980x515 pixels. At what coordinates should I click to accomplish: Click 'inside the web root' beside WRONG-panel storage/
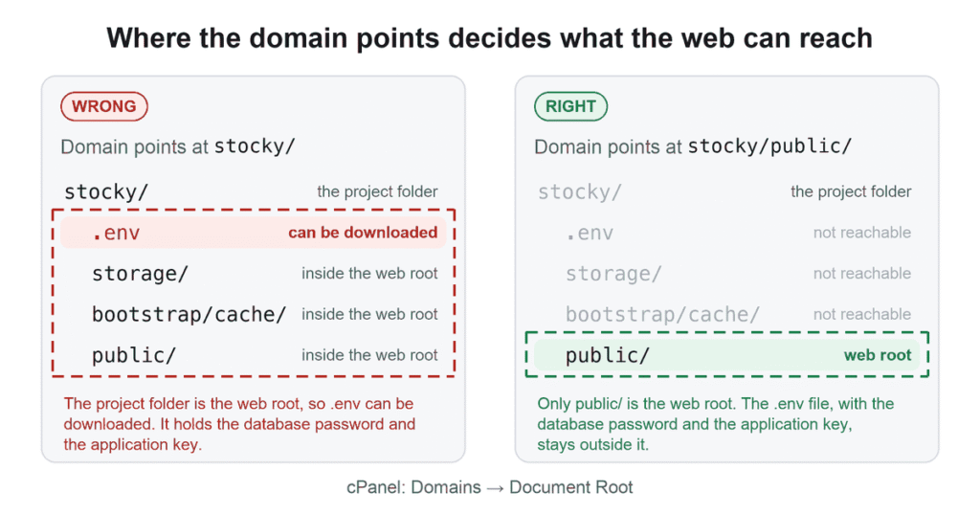369,274
